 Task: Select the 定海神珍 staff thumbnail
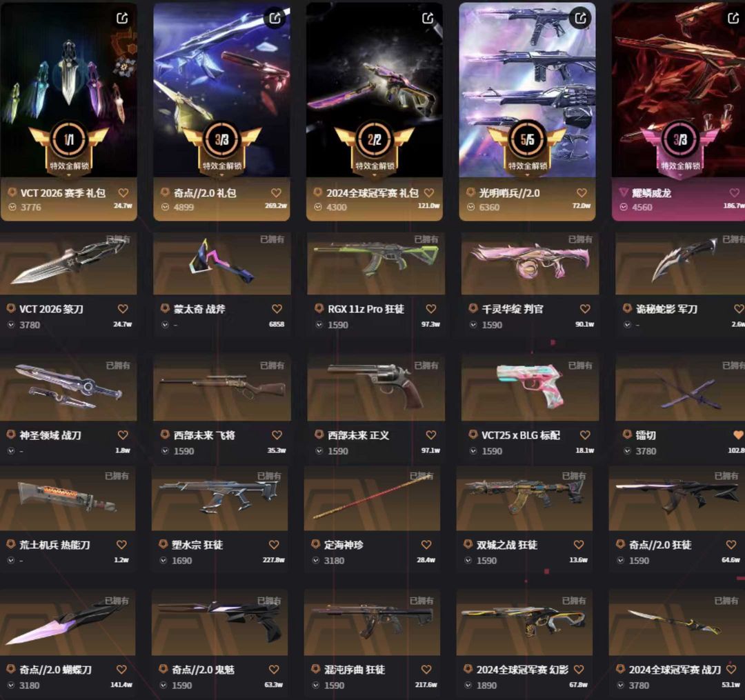372,499
